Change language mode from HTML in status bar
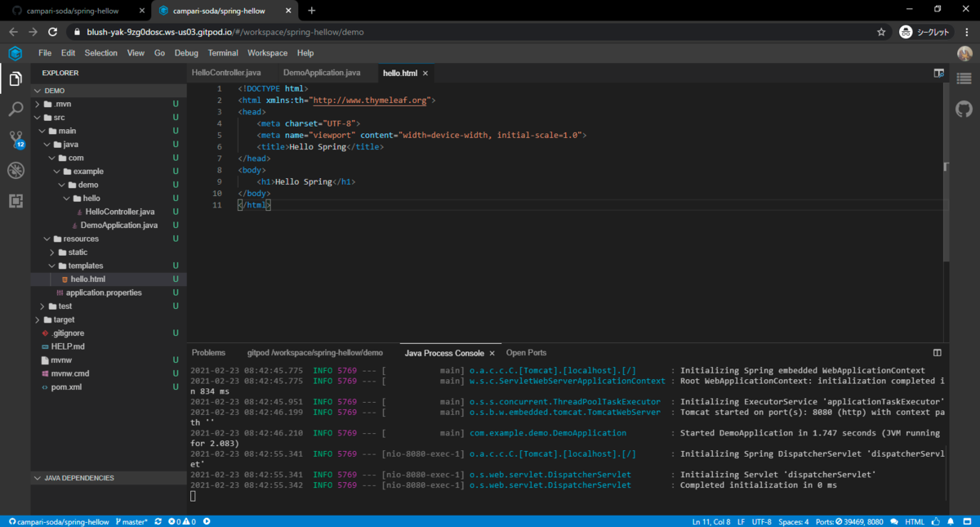980x527 pixels. click(x=915, y=521)
